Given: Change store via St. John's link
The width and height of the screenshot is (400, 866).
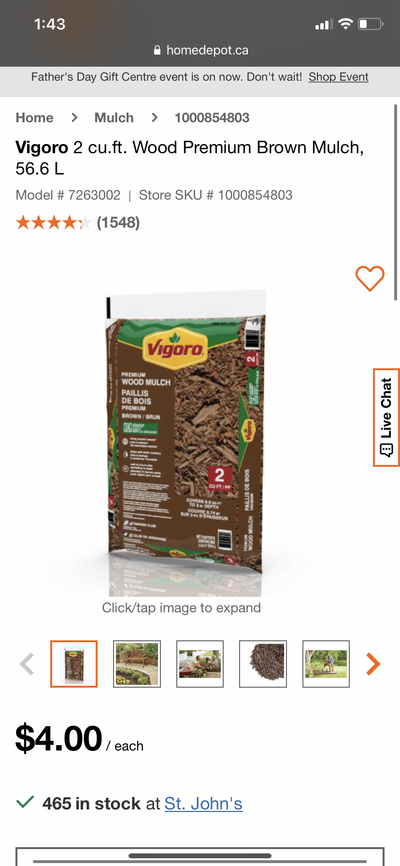Looking at the screenshot, I should coord(203,803).
